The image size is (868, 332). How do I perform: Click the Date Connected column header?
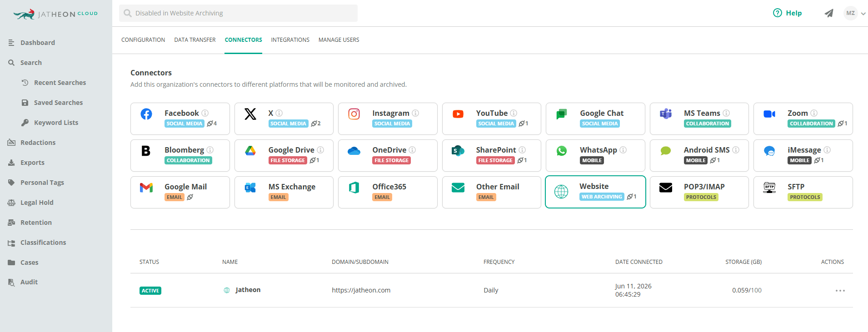(x=639, y=262)
